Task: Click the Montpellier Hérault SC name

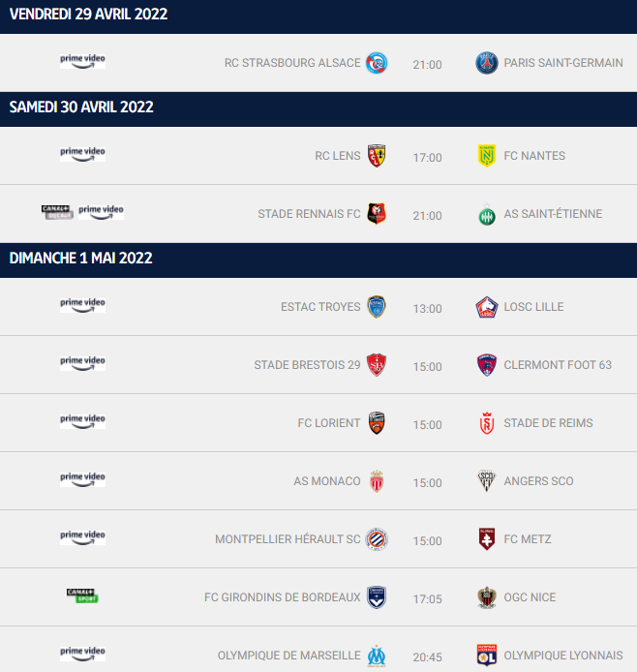Action: point(288,539)
